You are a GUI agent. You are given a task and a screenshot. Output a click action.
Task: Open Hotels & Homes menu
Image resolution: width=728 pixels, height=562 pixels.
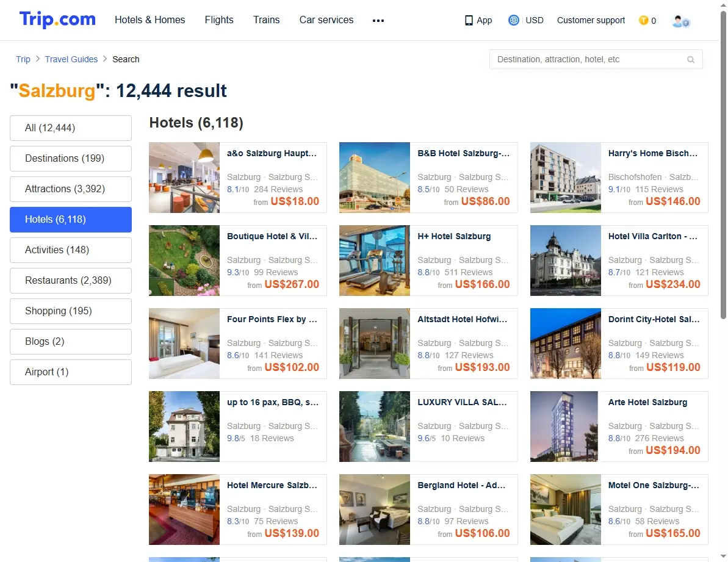(150, 20)
